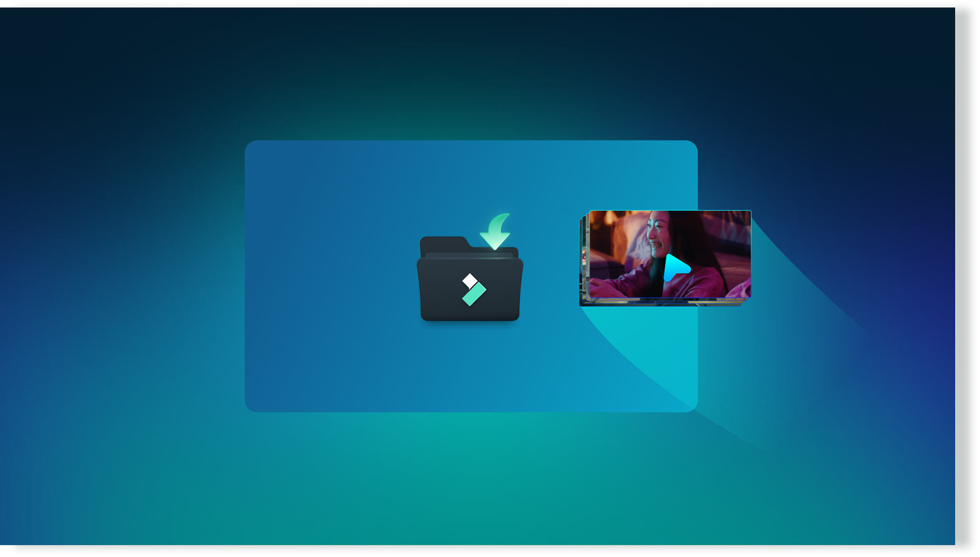Screen dimensions: 980x557
Task: Click empty left area of blue panel
Action: (316, 276)
